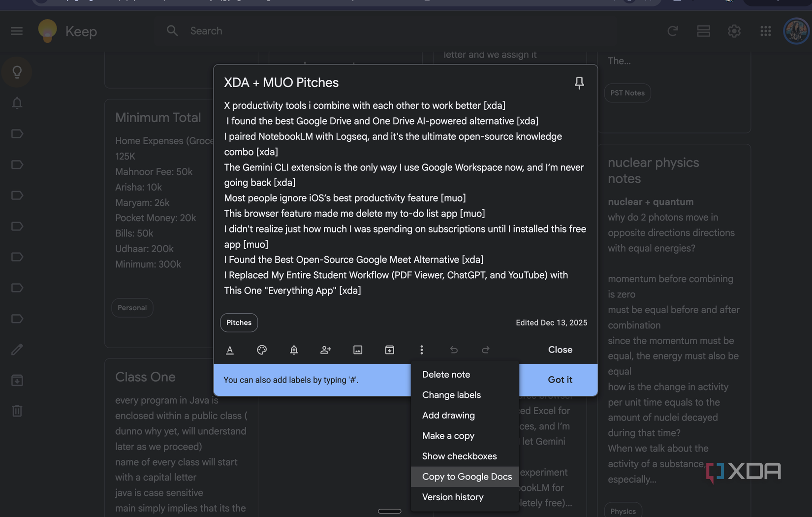Open Trash in the sidebar
The width and height of the screenshot is (812, 517).
pyautogui.click(x=17, y=411)
